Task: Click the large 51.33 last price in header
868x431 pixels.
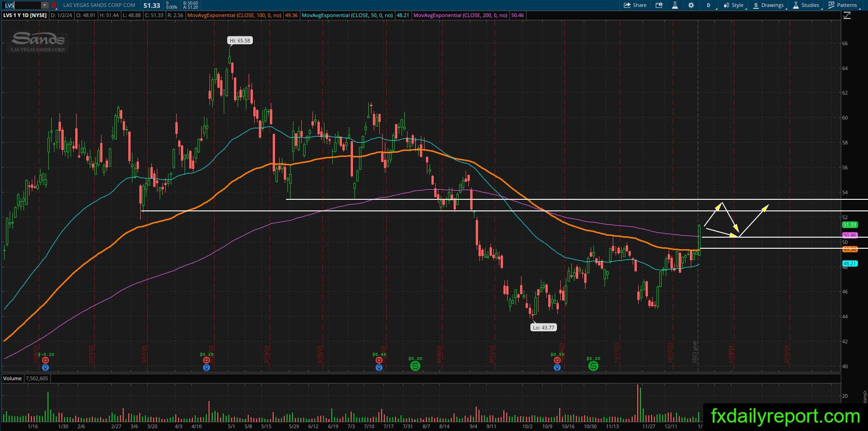Action: click(152, 5)
